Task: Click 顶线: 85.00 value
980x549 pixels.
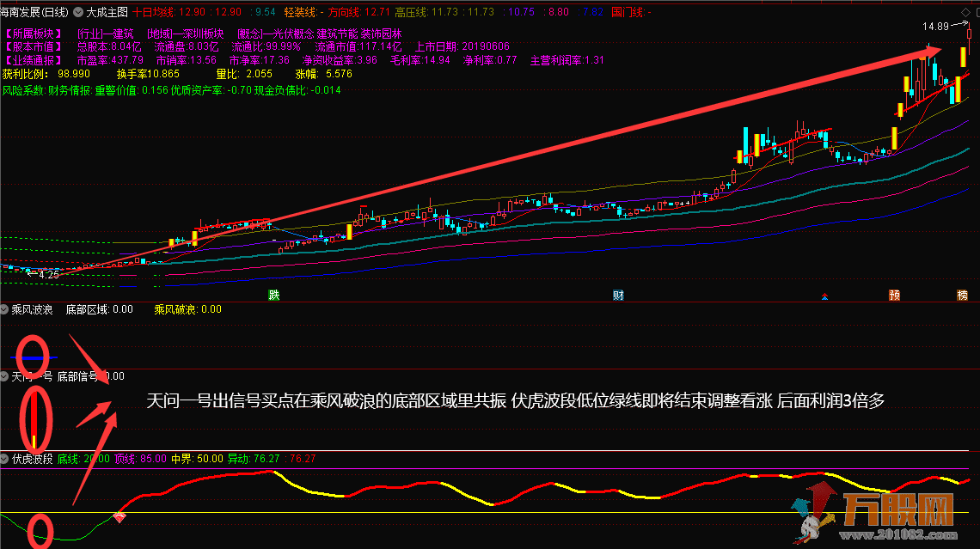Action: tap(141, 459)
